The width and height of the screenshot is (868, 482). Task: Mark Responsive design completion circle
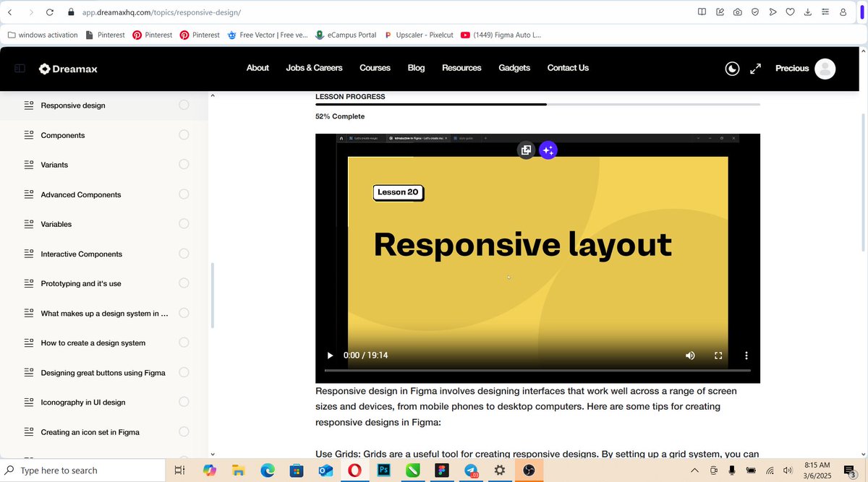click(184, 105)
